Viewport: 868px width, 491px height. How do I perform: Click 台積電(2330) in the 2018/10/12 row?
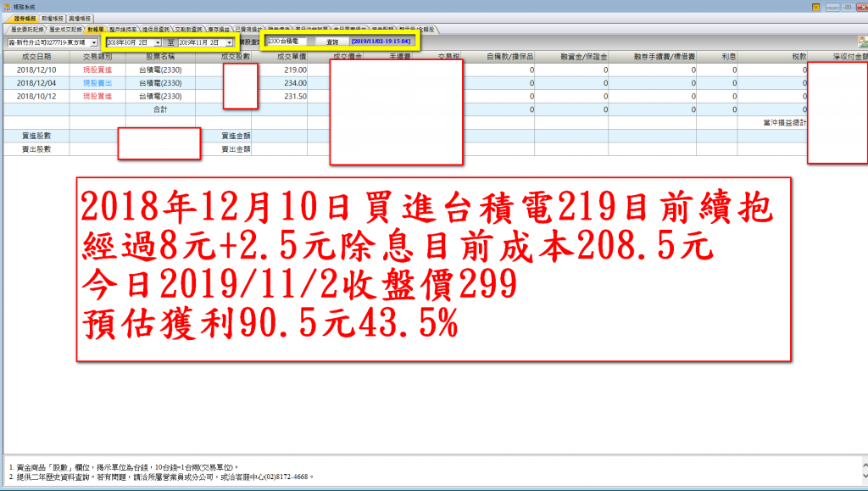click(x=160, y=97)
